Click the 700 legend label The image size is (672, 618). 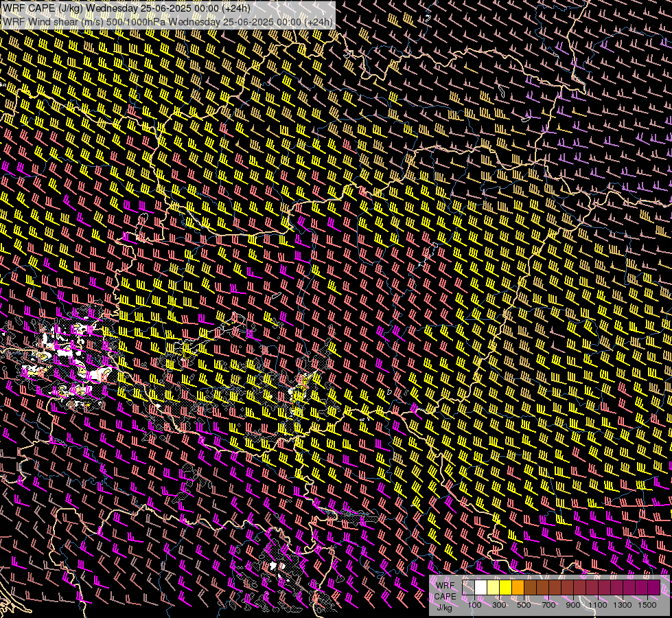click(548, 605)
